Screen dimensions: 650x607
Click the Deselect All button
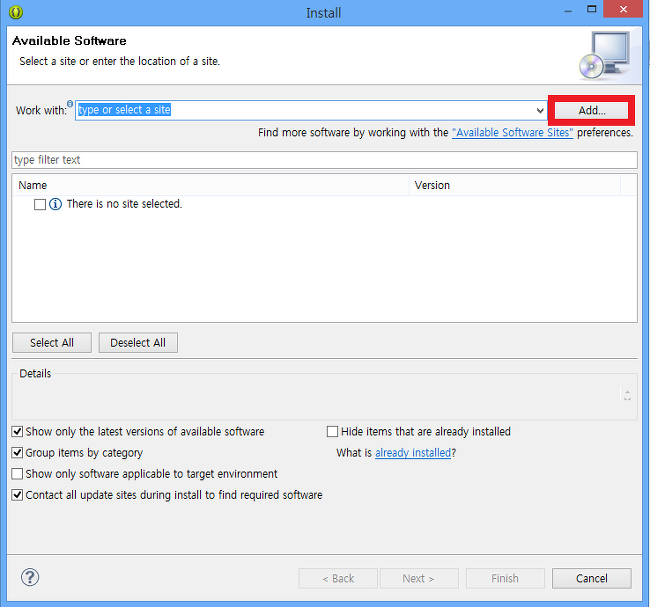pyautogui.click(x=138, y=343)
